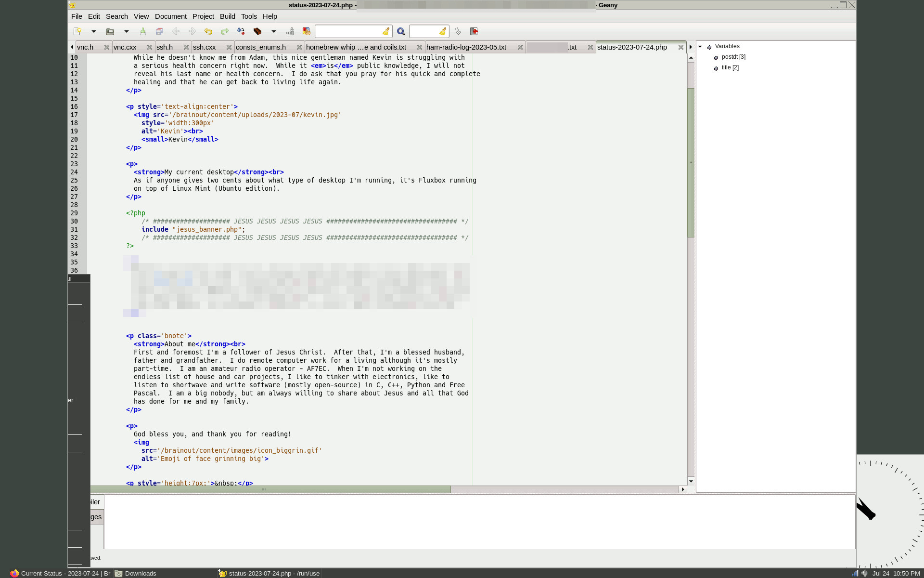Click the Build brick icon
Image resolution: width=924 pixels, height=578 pixels.
(x=257, y=31)
